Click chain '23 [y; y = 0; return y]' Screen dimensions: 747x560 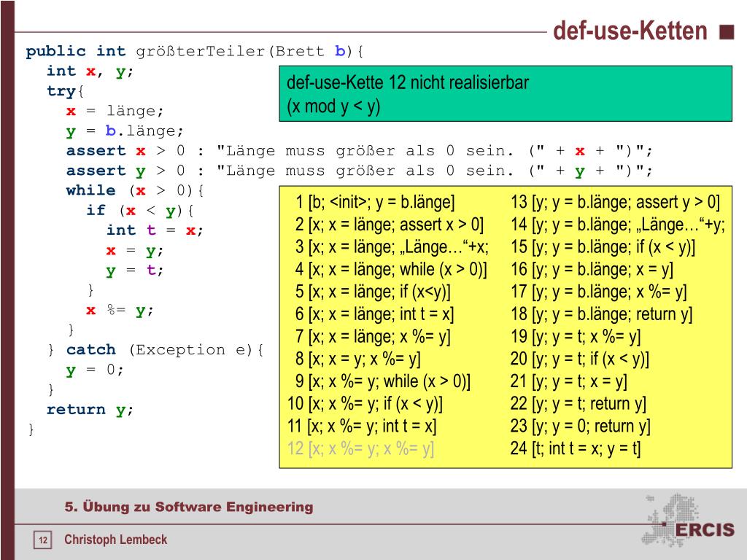coord(580,426)
